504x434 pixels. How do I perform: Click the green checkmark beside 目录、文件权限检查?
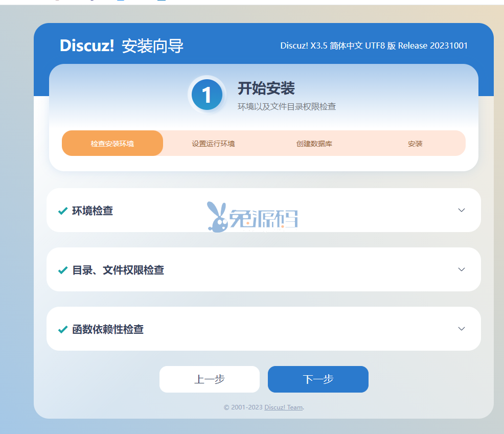(x=63, y=270)
